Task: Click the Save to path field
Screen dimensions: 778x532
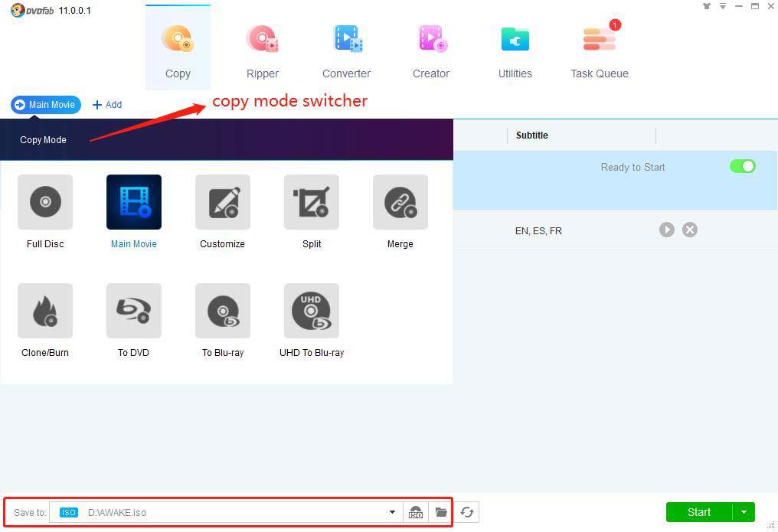Action: coord(226,512)
